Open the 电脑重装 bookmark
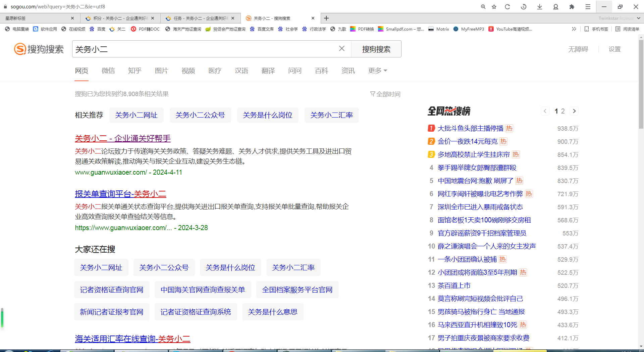Viewport: 644px width, 352px height. (17, 29)
